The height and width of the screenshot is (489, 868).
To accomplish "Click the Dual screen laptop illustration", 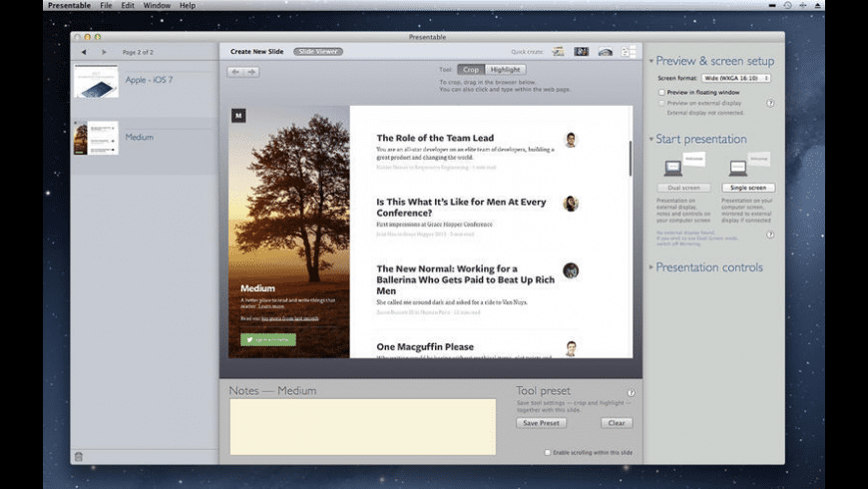I will point(684,164).
